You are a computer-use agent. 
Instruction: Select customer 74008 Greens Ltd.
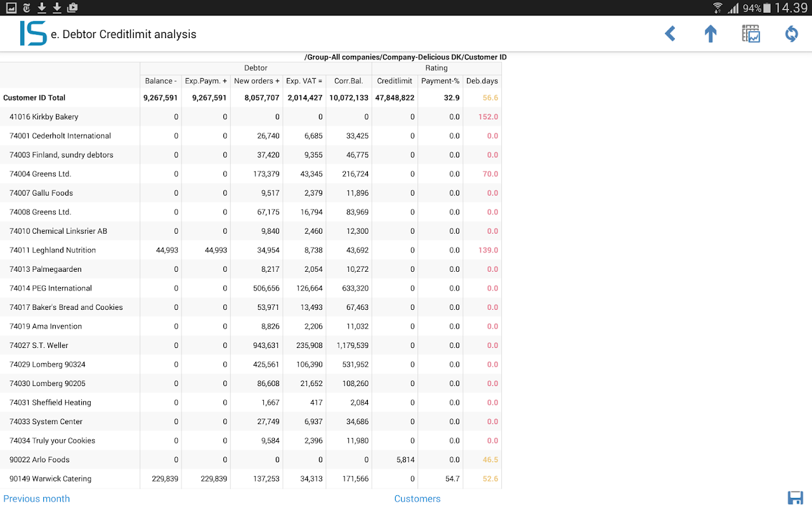coord(251,212)
